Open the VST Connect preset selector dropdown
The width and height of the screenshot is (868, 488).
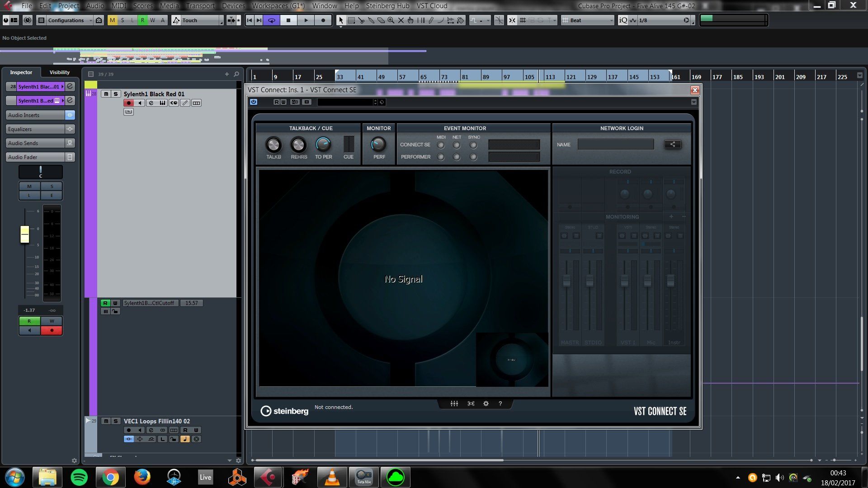tap(347, 102)
